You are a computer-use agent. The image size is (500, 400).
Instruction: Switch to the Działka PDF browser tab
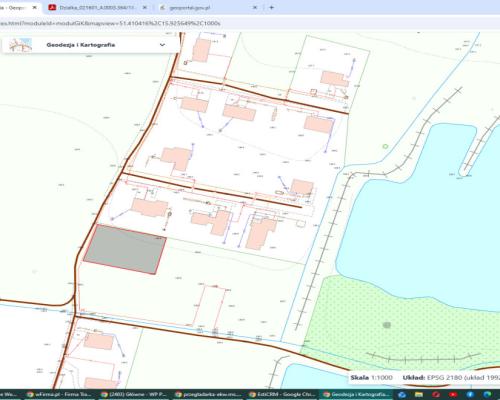tap(98, 7)
